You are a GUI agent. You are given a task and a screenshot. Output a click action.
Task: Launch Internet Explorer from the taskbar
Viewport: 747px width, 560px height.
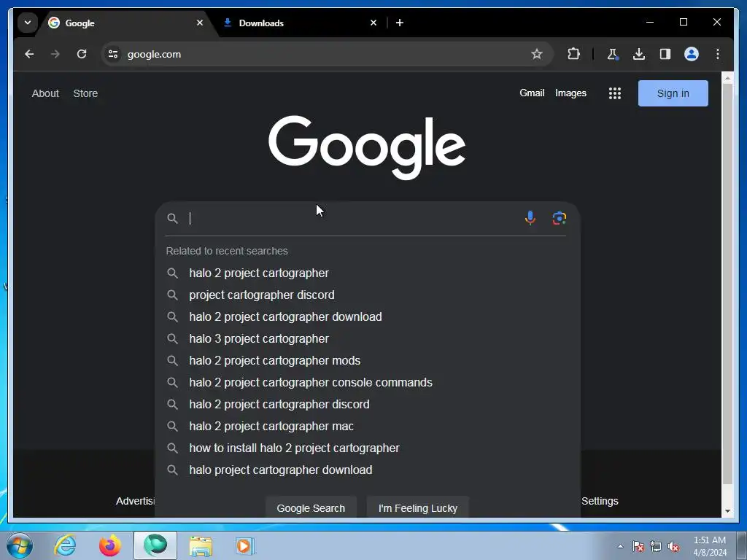[x=65, y=545]
